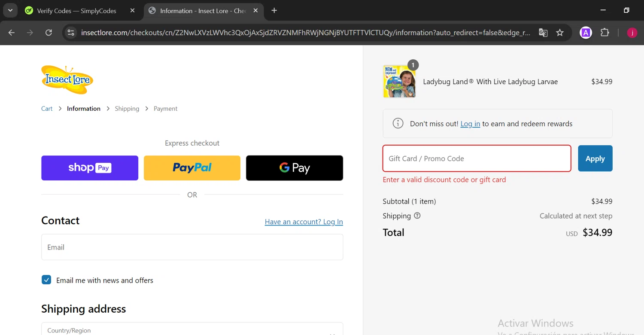Click the Ladybug Land product thumbnail
This screenshot has width=644, height=335.
pyautogui.click(x=399, y=82)
